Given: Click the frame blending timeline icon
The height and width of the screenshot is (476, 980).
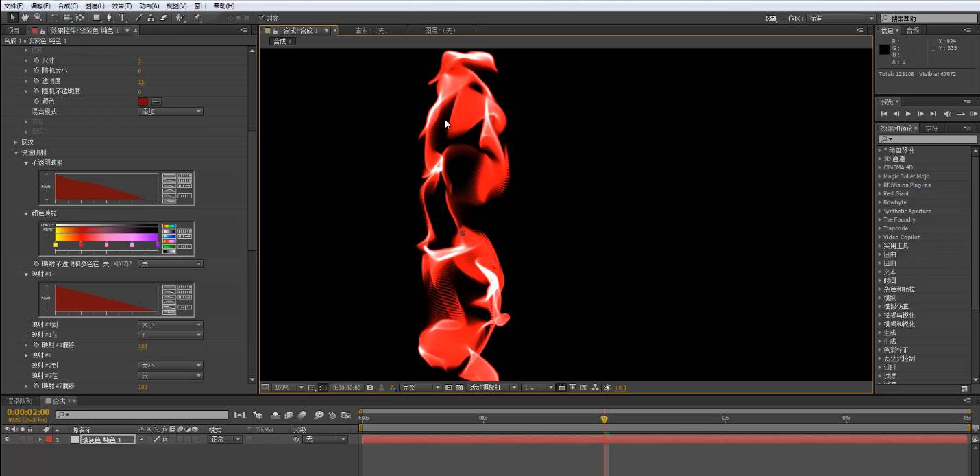Looking at the screenshot, I should click(289, 415).
